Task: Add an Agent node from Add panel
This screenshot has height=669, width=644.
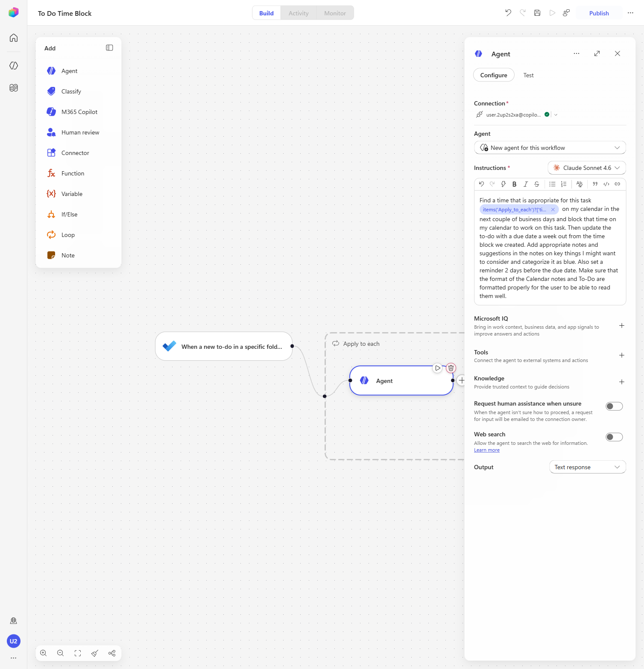Action: point(79,71)
